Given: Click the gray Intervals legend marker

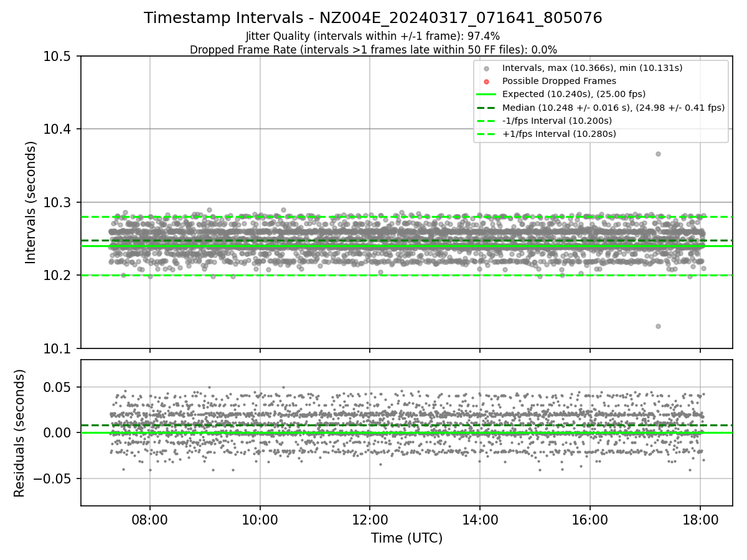Looking at the screenshot, I should pos(487,68).
